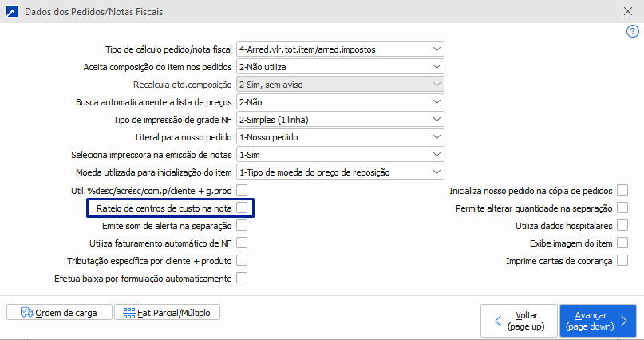
Task: Check Emite som de alerta na separação
Action: (242, 226)
